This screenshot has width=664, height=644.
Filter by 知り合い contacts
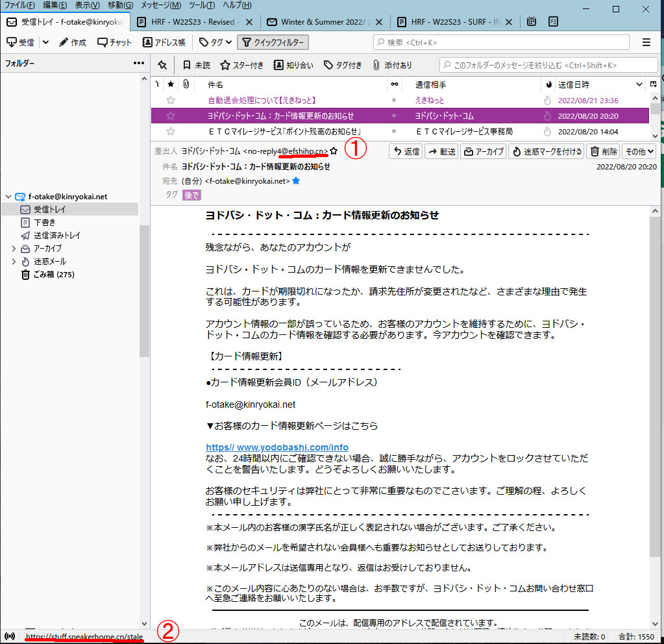293,66
